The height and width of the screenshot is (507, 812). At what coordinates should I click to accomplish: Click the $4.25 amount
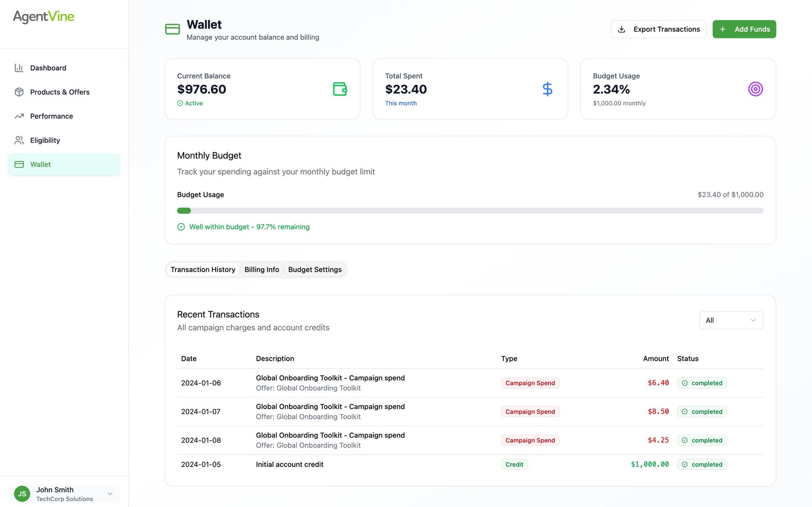[x=658, y=440]
